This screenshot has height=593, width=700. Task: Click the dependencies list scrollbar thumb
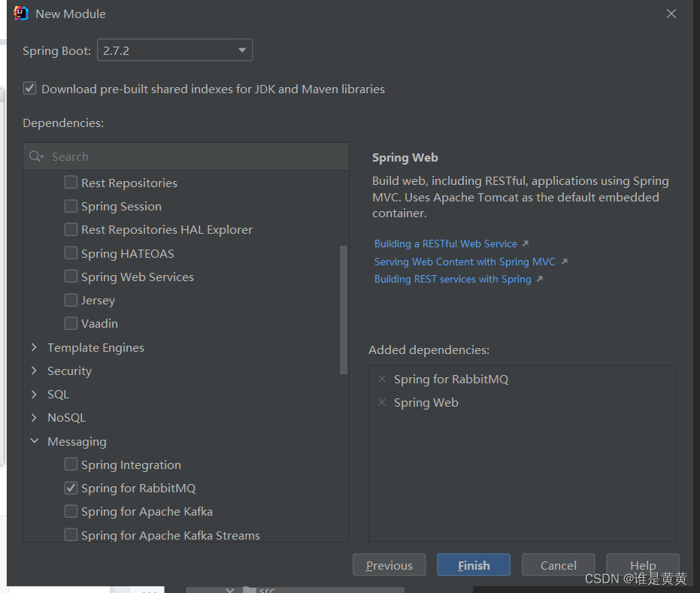point(344,310)
